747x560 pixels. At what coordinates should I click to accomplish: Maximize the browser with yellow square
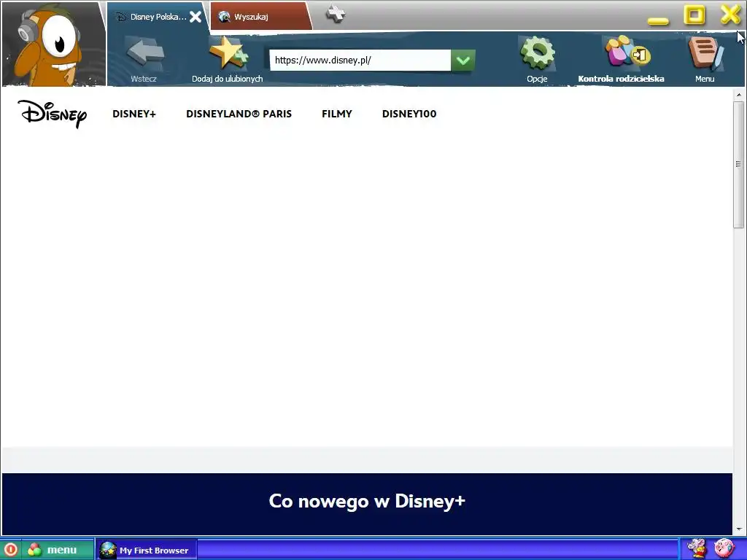pos(694,15)
